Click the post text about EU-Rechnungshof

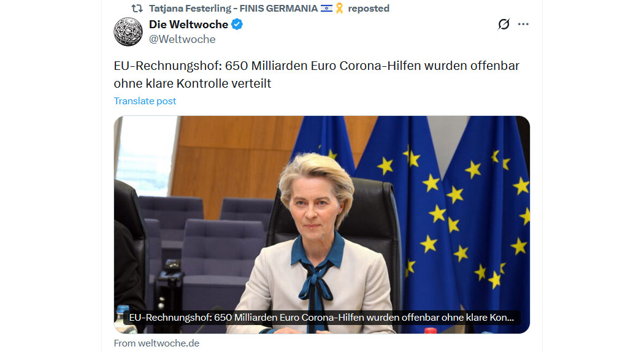(316, 74)
